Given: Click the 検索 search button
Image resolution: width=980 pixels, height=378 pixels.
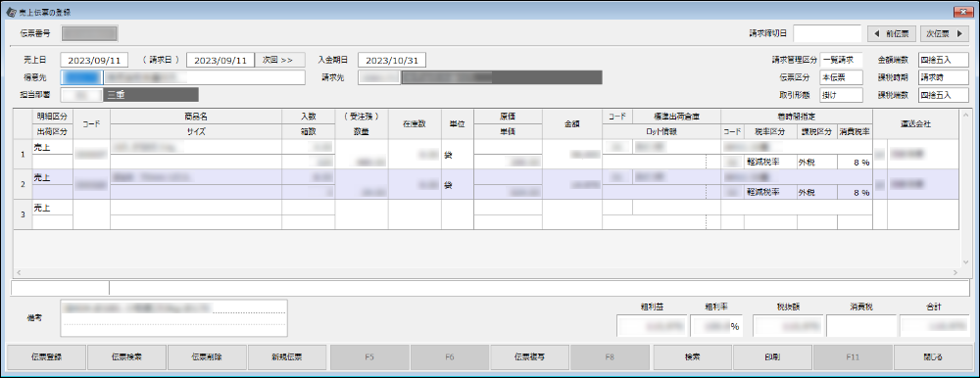Looking at the screenshot, I should (x=693, y=357).
